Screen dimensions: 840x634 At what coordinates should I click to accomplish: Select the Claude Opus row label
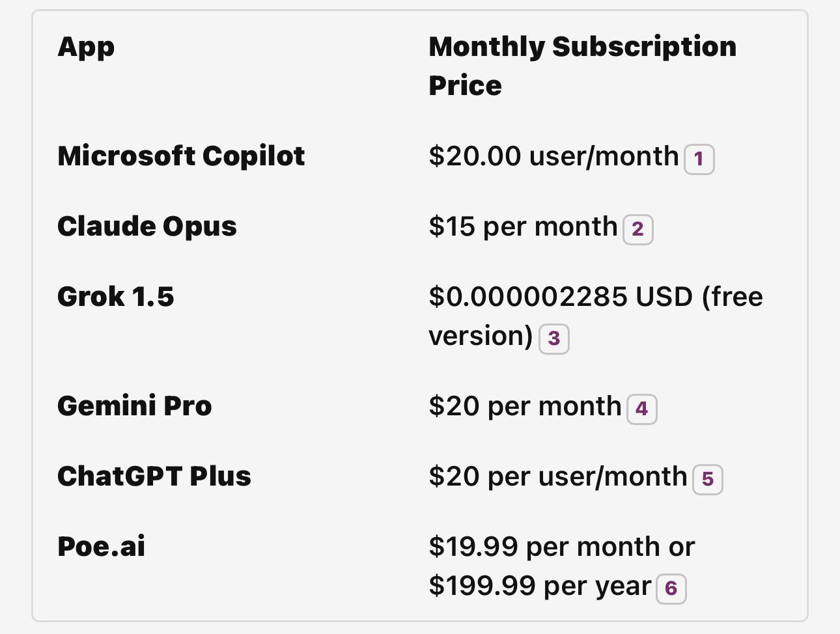[147, 227]
